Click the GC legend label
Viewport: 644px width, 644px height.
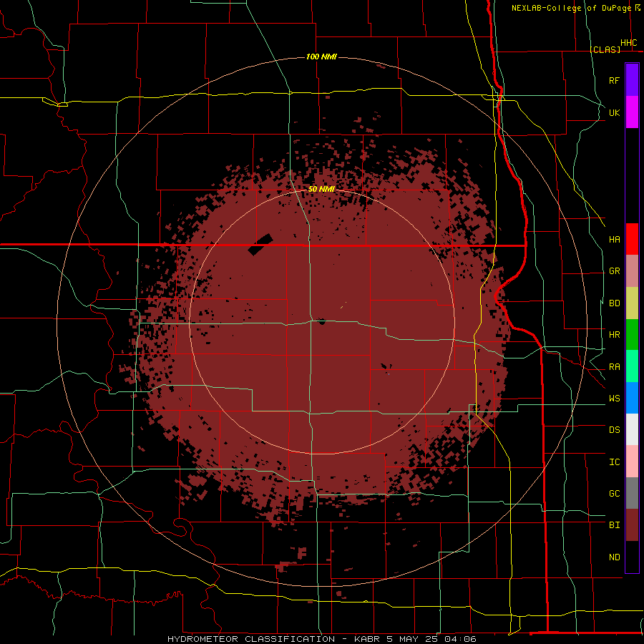[x=614, y=494]
